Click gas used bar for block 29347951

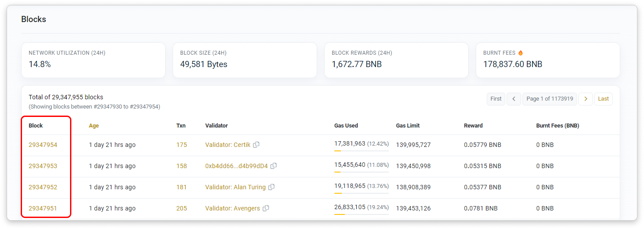click(x=361, y=214)
